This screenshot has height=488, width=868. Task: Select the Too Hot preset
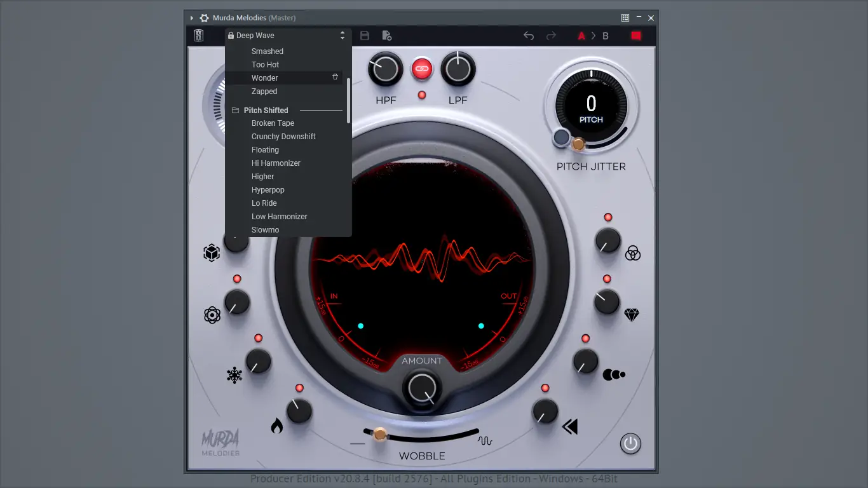coord(265,65)
